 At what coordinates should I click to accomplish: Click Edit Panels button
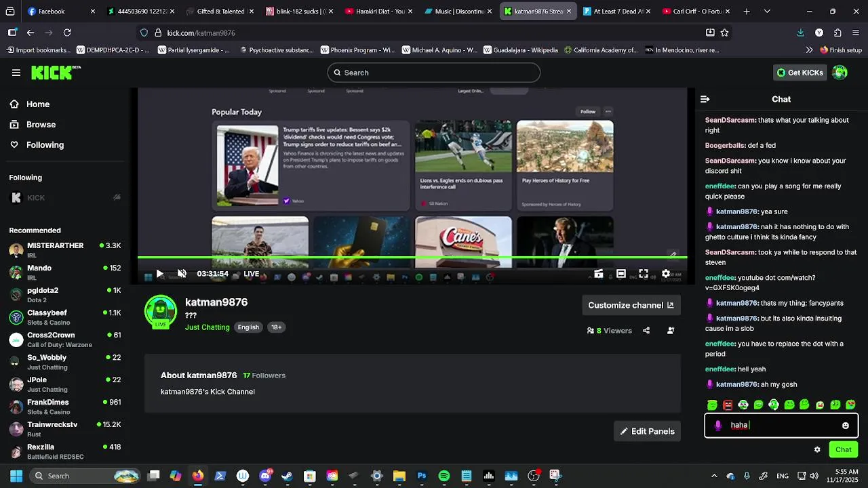point(647,431)
